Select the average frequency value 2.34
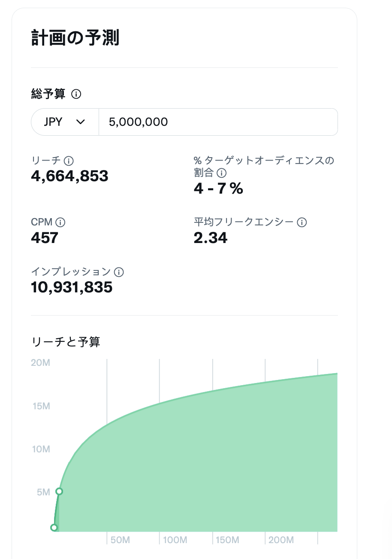The width and height of the screenshot is (392, 559). click(x=211, y=237)
